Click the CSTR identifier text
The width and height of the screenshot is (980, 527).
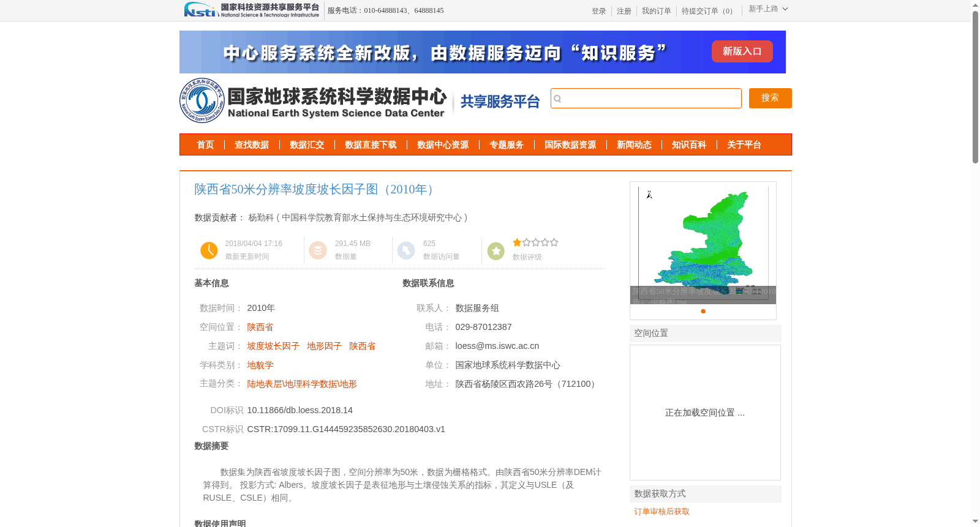pos(346,429)
